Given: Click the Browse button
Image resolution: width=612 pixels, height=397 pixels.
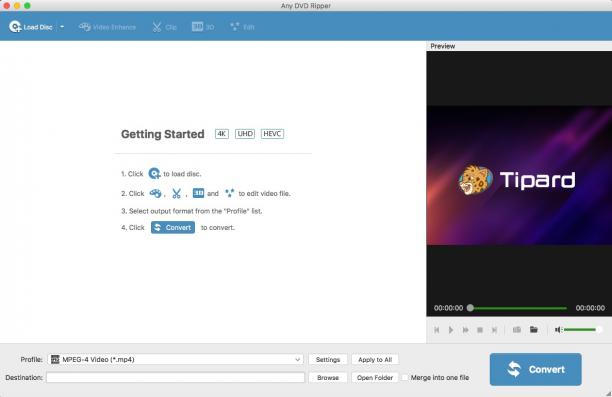Looking at the screenshot, I should point(328,377).
